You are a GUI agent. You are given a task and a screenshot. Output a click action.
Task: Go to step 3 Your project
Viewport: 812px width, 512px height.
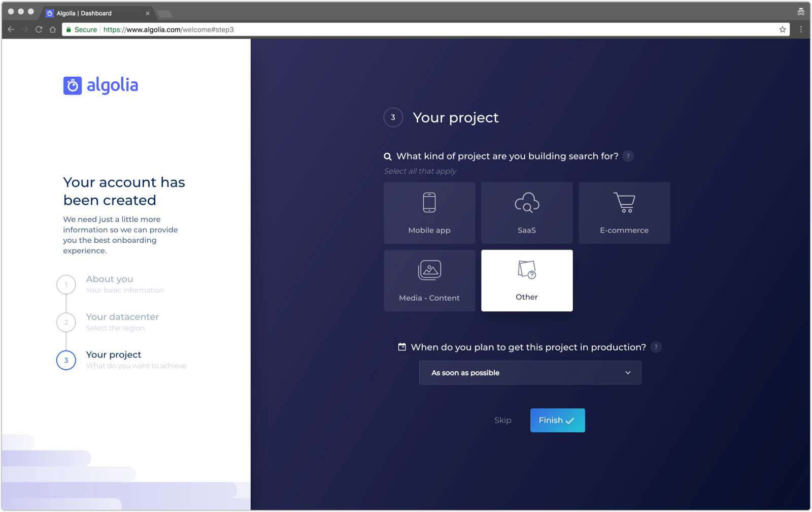121,360
